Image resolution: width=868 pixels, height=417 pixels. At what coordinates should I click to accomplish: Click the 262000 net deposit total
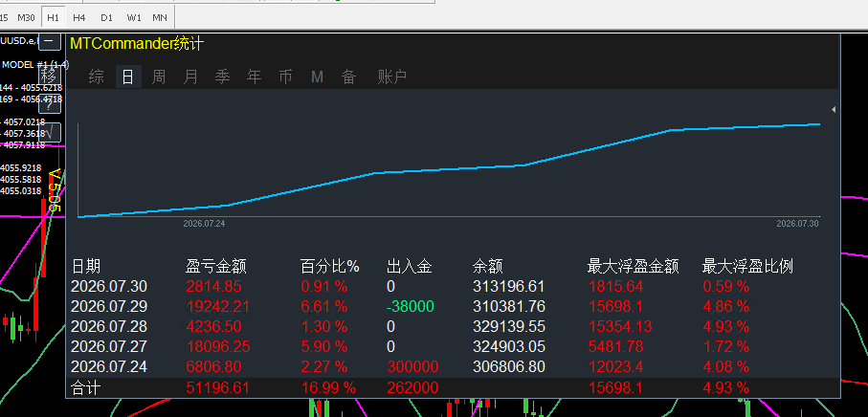412,387
